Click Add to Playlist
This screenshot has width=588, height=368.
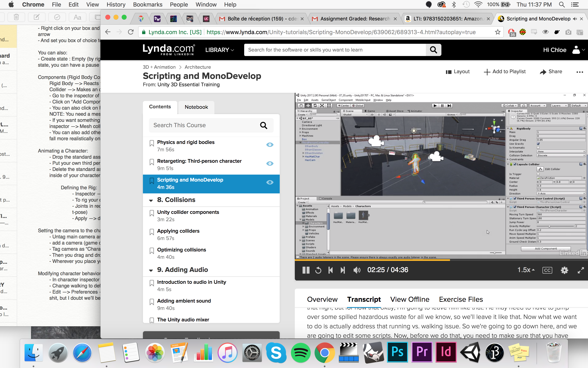tap(505, 72)
